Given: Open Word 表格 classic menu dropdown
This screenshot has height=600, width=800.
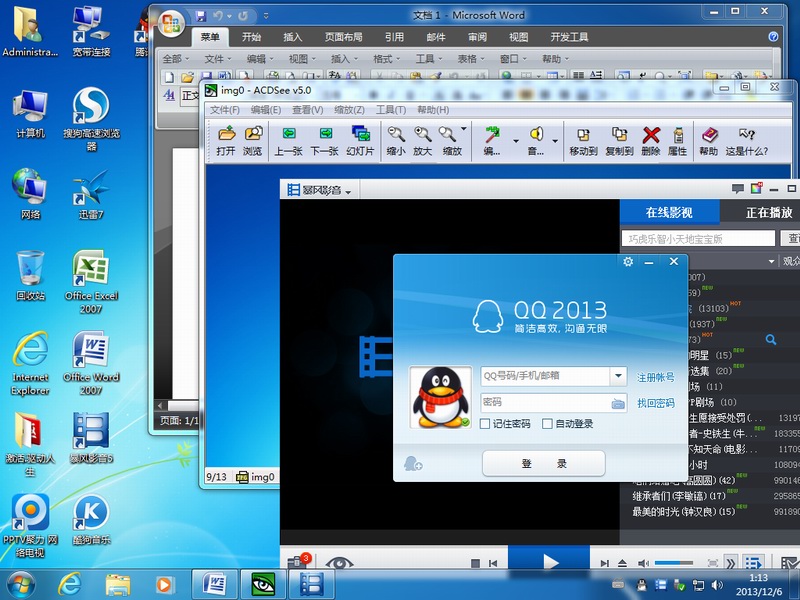Looking at the screenshot, I should tap(470, 59).
